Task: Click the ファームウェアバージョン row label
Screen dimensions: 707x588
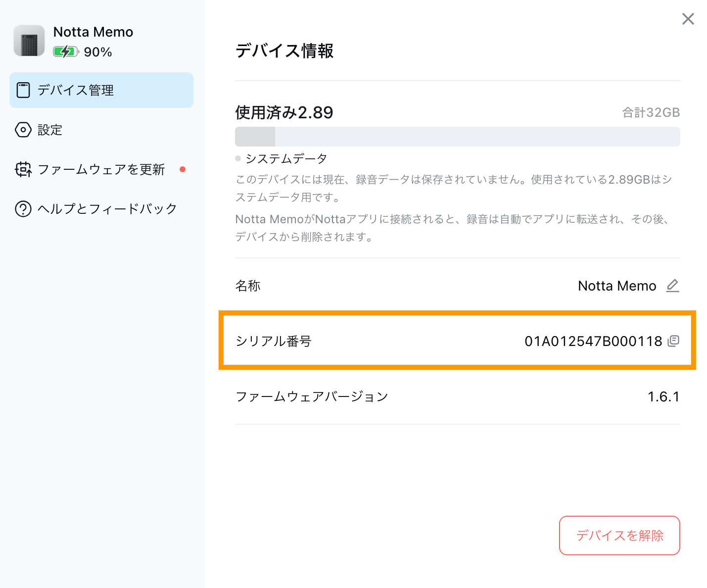Action: point(312,396)
